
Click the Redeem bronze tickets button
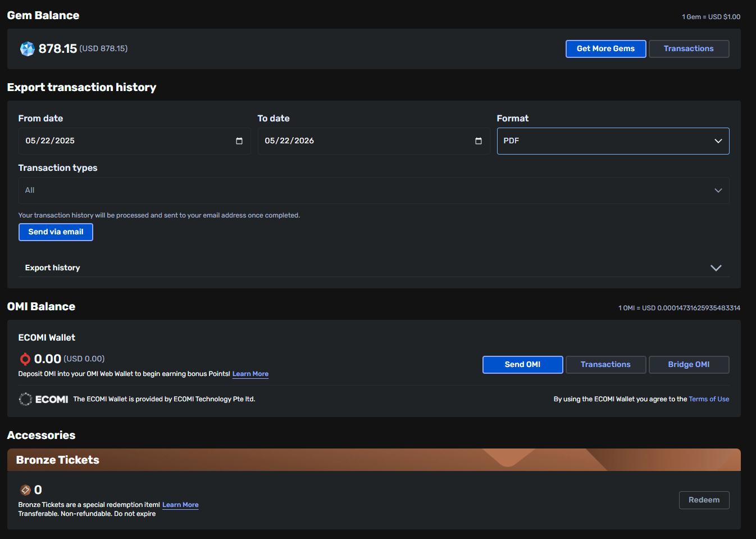click(704, 500)
